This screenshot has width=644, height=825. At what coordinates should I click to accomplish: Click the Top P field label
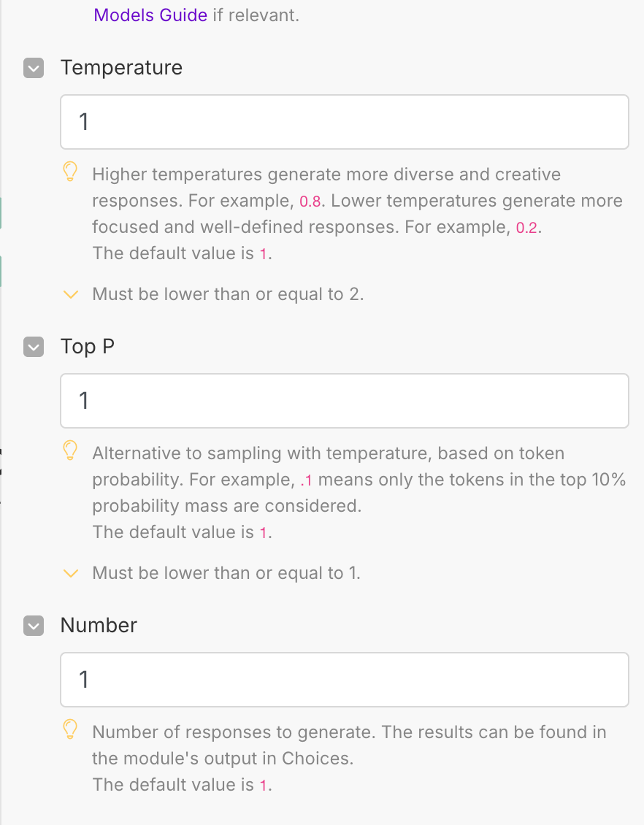tap(88, 347)
